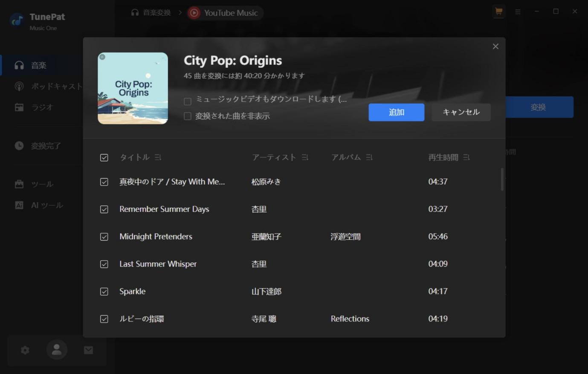
Task: Click the 変換 button behind dialog
Action: coord(539,107)
